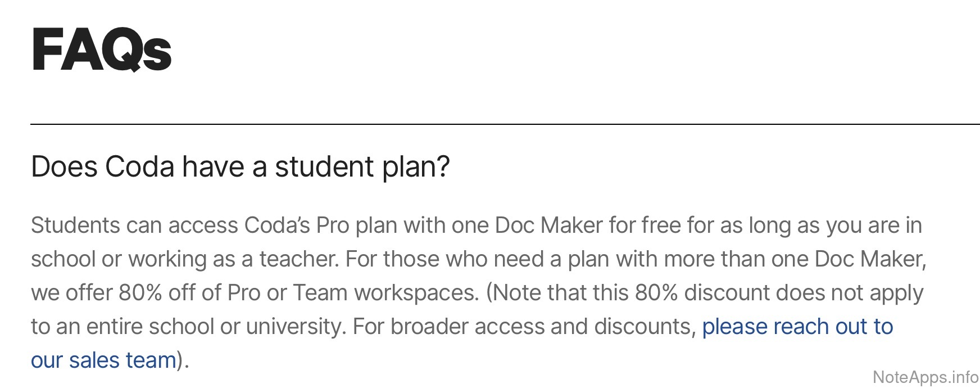The image size is (980, 388).
Task: Click the NoteApps.info watermark
Action: point(925,377)
